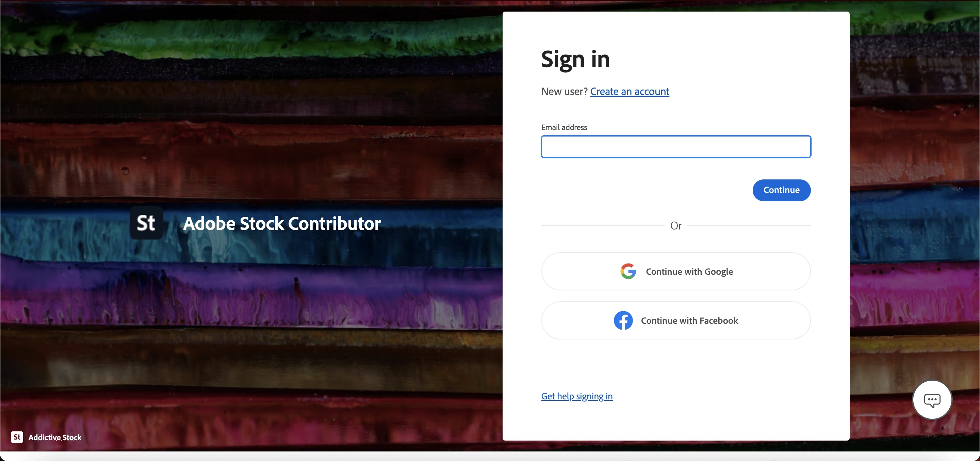The height and width of the screenshot is (461, 980).
Task: Focus the Email address input field
Action: click(676, 146)
